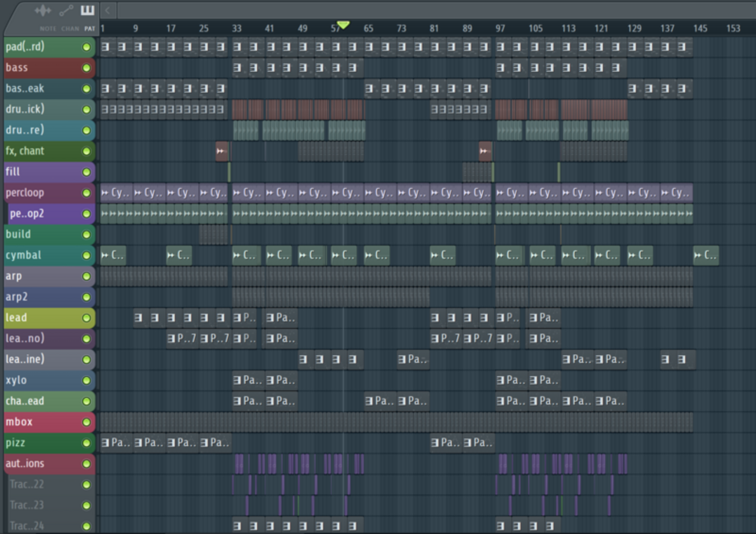Switch to the NOTE tab
The image size is (756, 534).
[x=48, y=29]
